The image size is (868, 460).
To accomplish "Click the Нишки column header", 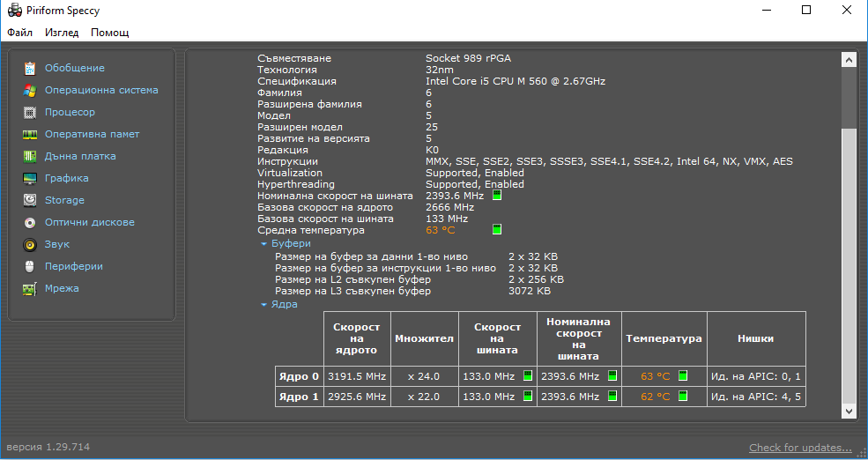I will (755, 338).
